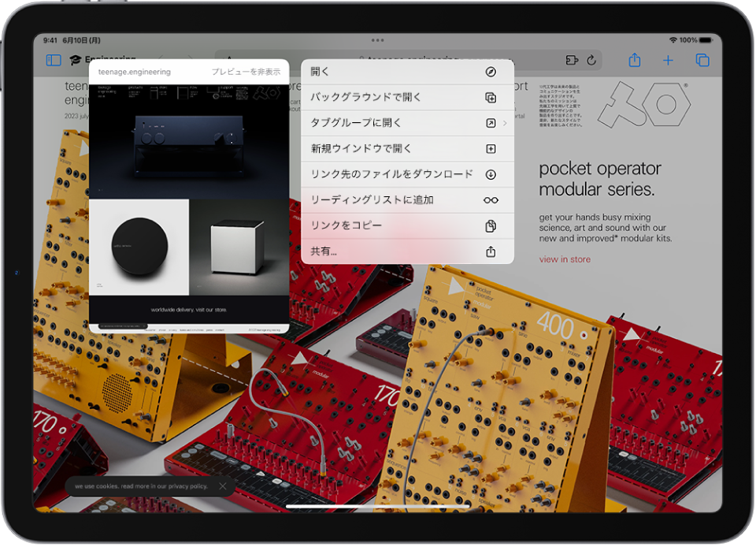Click the view in store link
This screenshot has height=547, width=756.
565,259
